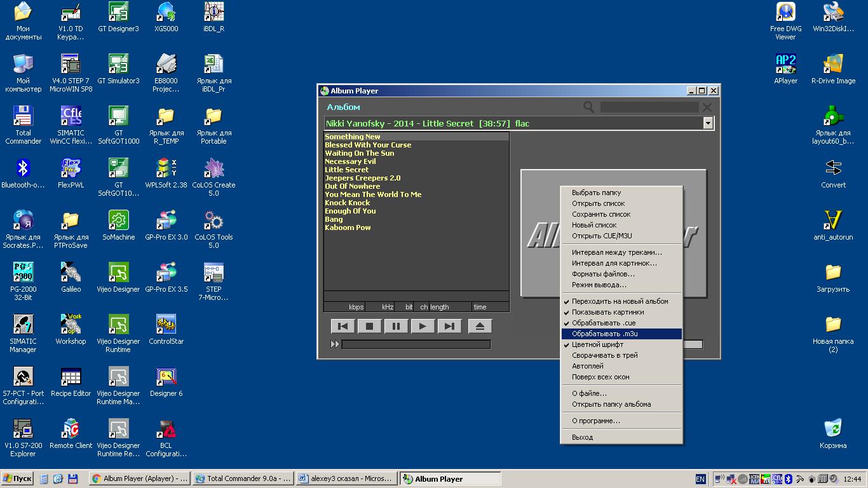Enable 'Сворачивать в трей' option
This screenshot has width=868, height=488.
[621, 355]
